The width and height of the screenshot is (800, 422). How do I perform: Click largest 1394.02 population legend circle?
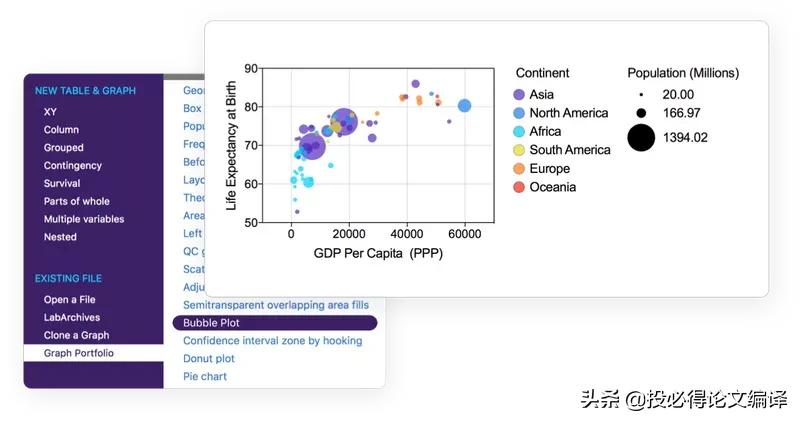641,138
